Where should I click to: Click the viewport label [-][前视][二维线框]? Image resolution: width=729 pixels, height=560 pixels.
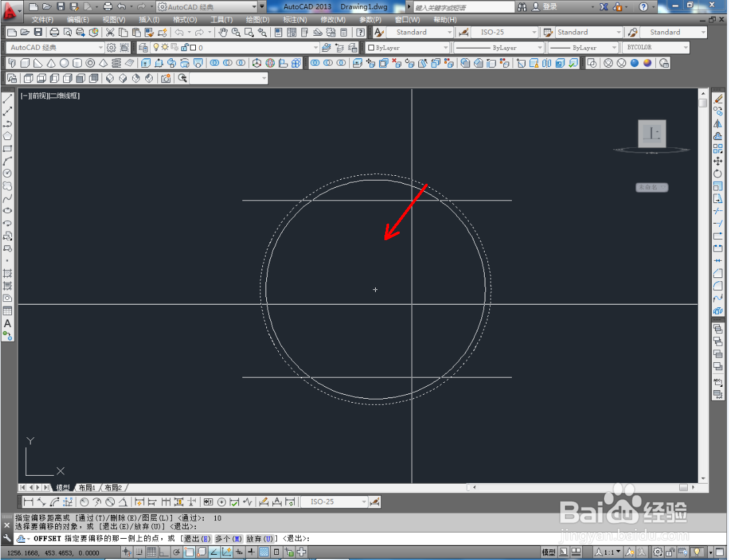(50, 96)
